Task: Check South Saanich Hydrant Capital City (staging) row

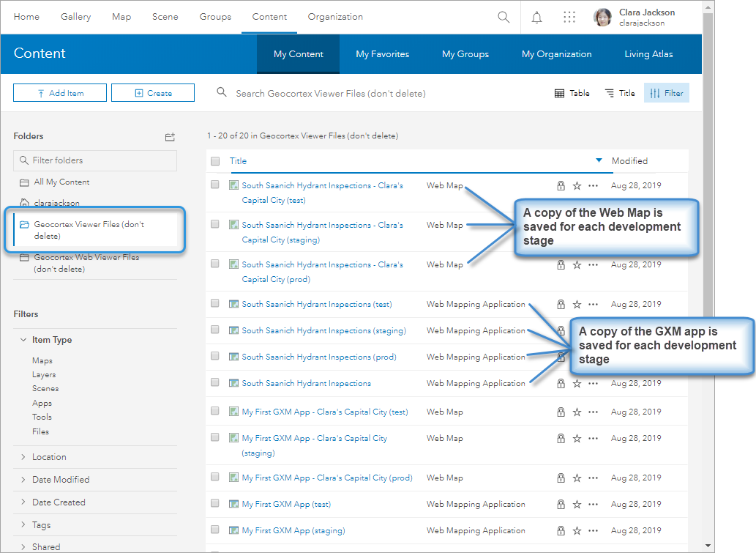Action: pos(215,224)
